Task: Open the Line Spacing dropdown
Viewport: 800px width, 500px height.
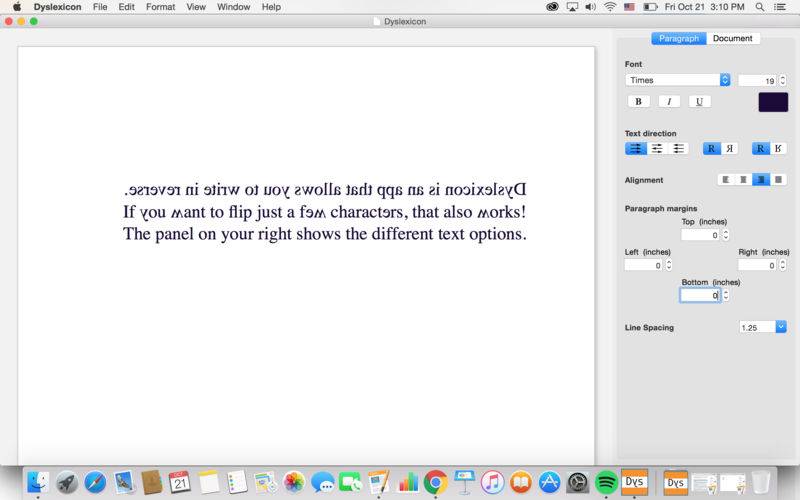Action: [762, 327]
